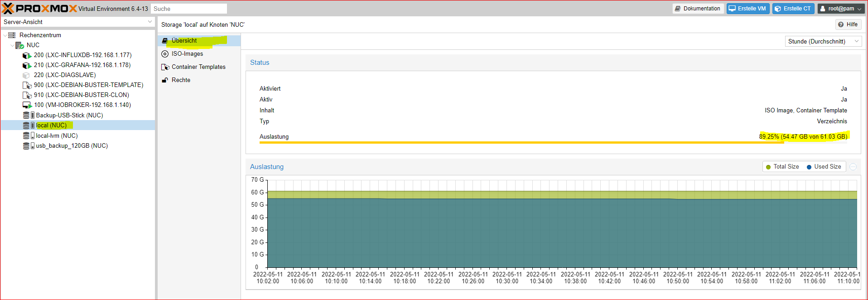Open the Stunde (Durchschnitt) timeframe dropdown
The height and width of the screenshot is (300, 868).
point(823,41)
